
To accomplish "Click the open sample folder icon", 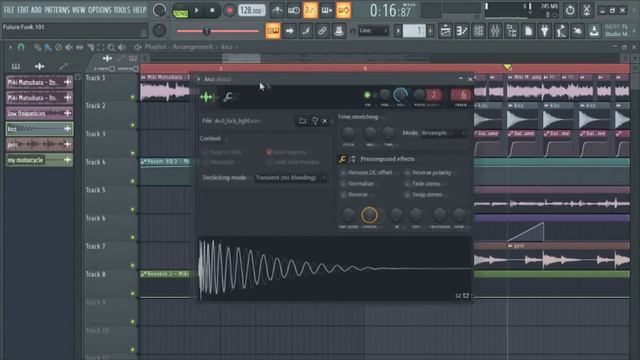I will [x=302, y=121].
